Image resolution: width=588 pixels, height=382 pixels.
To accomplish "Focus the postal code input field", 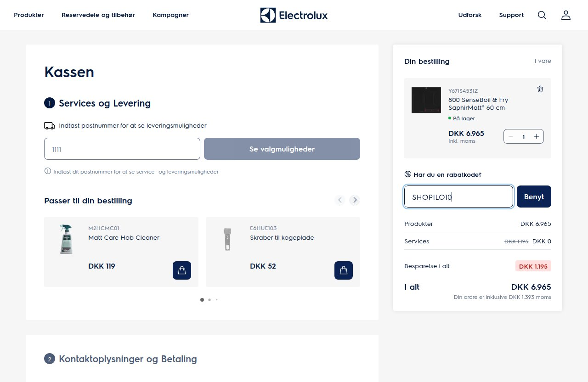I will [x=122, y=149].
